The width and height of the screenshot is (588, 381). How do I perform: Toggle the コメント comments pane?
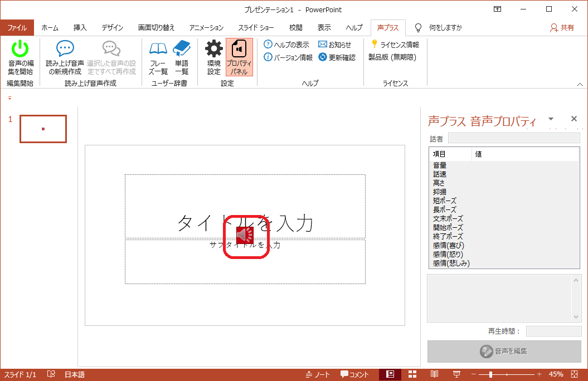click(354, 374)
